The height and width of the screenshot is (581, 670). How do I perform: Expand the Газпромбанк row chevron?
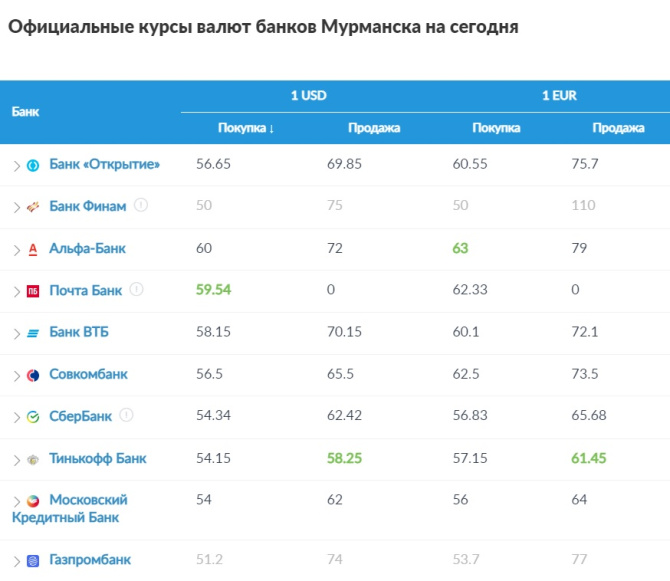[16, 561]
